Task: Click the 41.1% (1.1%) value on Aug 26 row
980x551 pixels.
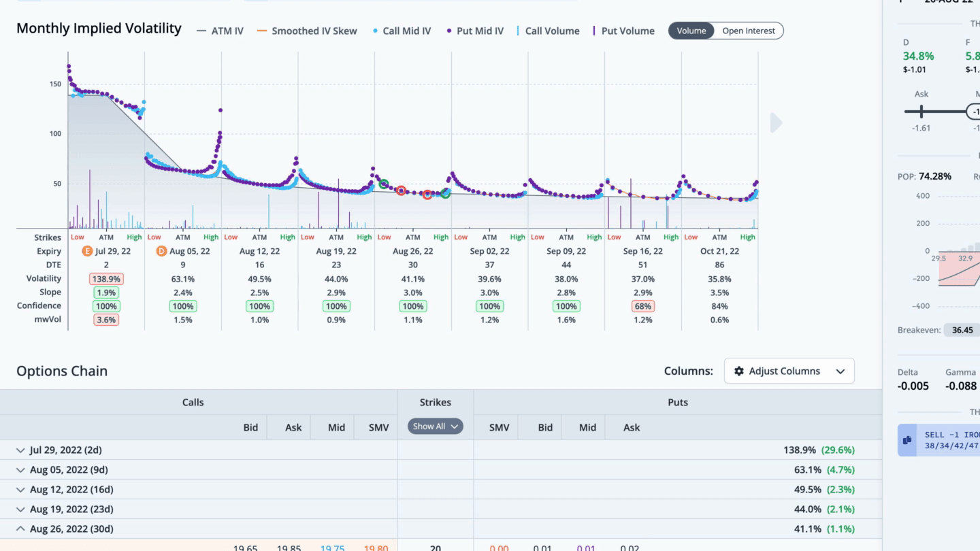Action: pyautogui.click(x=824, y=529)
